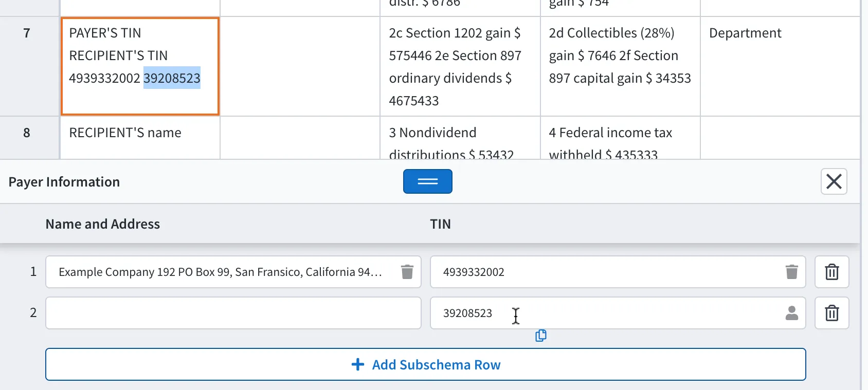Select the PAYER'S TIN cell in row 7
868x390 pixels.
click(140, 66)
